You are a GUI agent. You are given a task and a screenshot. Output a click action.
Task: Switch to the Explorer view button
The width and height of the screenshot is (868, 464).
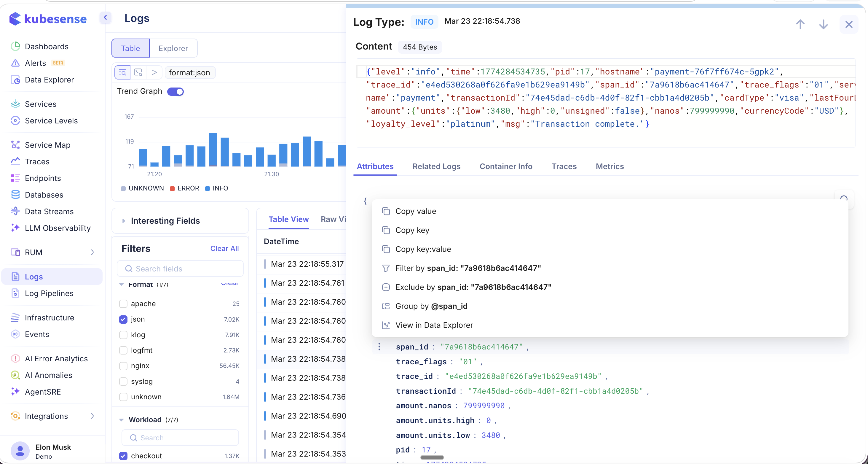173,48
